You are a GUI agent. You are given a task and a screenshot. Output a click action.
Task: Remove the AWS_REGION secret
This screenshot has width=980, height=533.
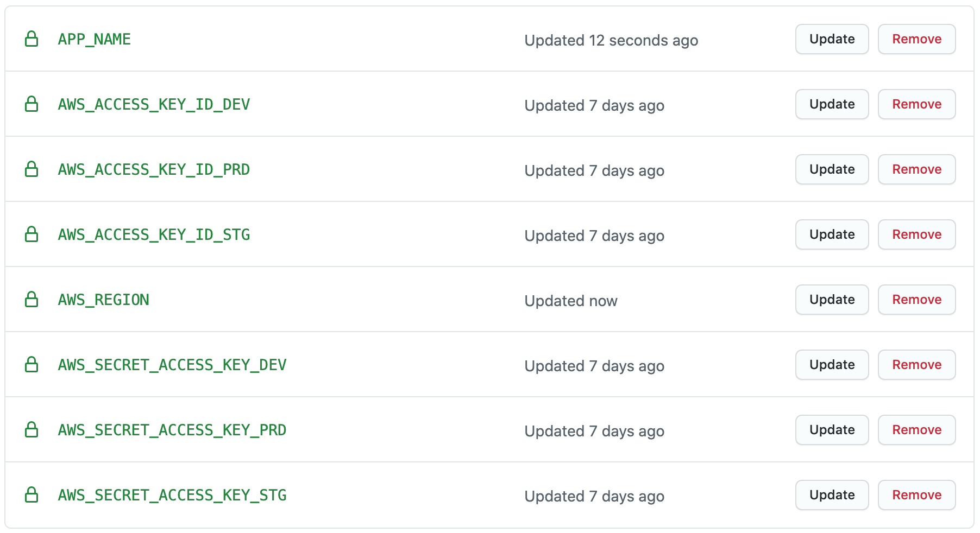(916, 300)
